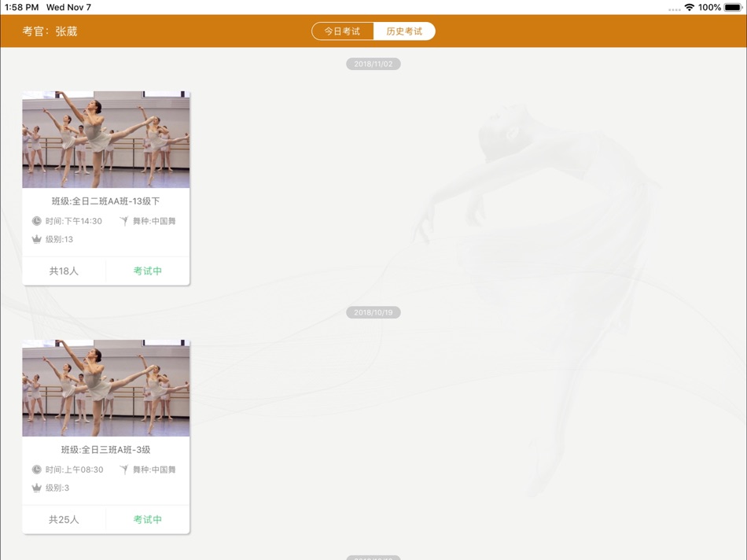
Task: Select the class title 班级:全日三班A班-3级
Action: pos(106,449)
